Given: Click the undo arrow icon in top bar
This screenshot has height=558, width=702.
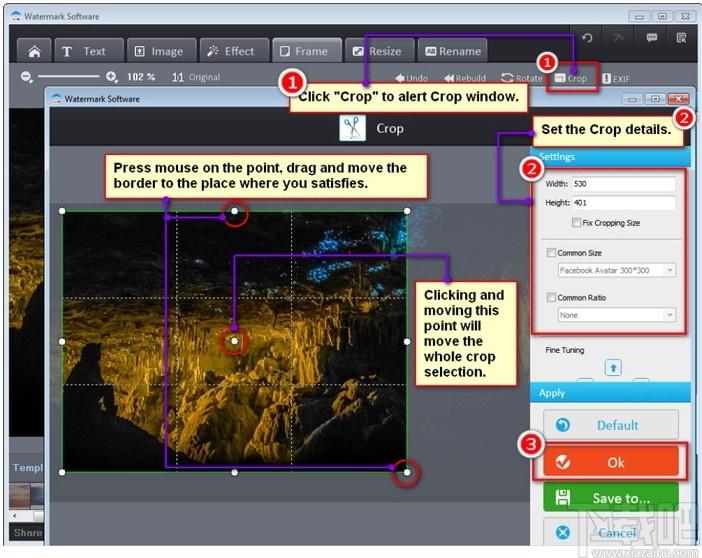Looking at the screenshot, I should tap(587, 38).
